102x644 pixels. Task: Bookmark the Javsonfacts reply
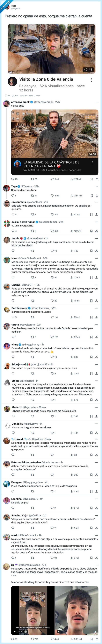pos(91,214)
